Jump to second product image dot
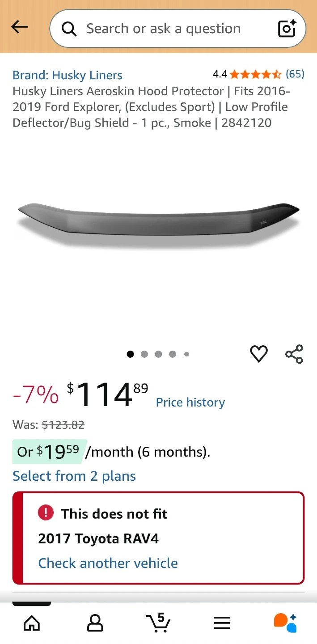 (144, 354)
